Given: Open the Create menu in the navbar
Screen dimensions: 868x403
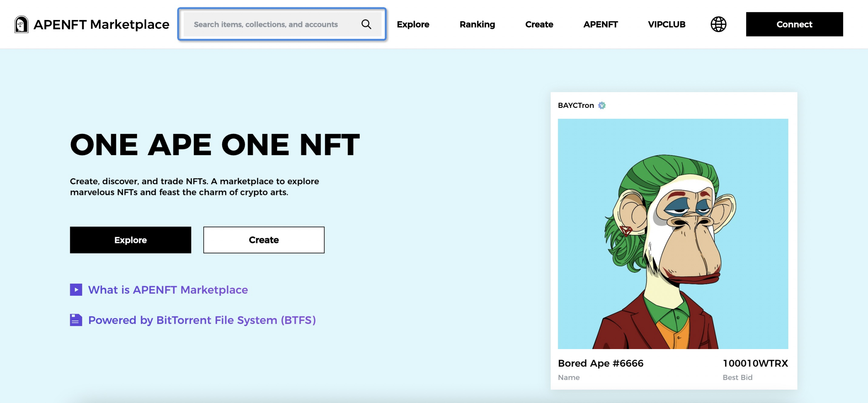Looking at the screenshot, I should (x=539, y=24).
